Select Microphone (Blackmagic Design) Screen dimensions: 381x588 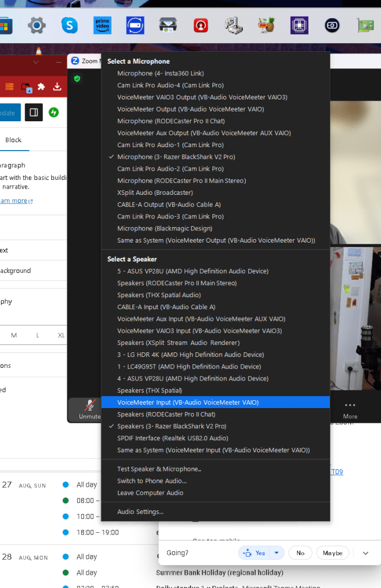[x=215, y=228]
